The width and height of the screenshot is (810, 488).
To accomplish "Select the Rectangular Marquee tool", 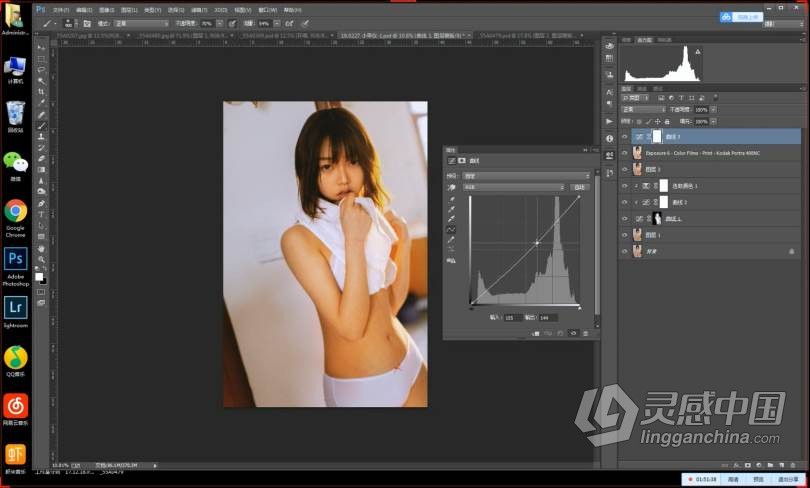I will (x=41, y=59).
